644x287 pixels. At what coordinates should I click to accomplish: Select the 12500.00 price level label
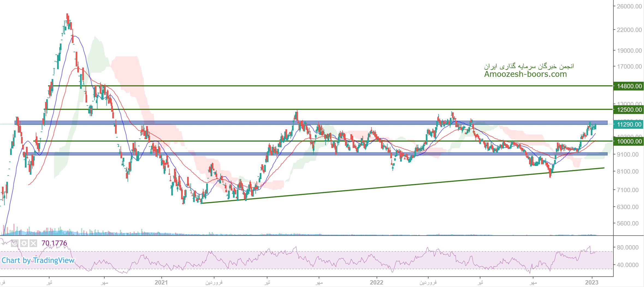point(629,110)
